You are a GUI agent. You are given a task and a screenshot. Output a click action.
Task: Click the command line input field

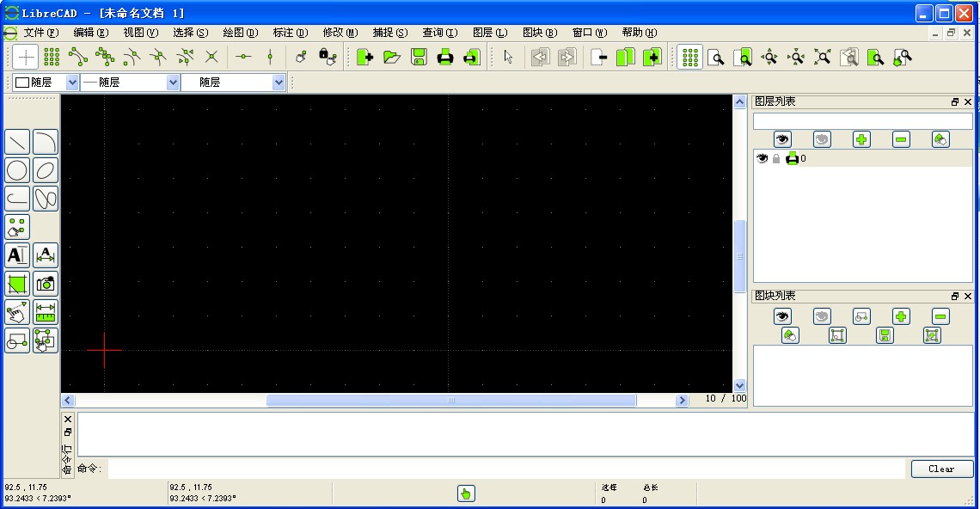[x=505, y=469]
